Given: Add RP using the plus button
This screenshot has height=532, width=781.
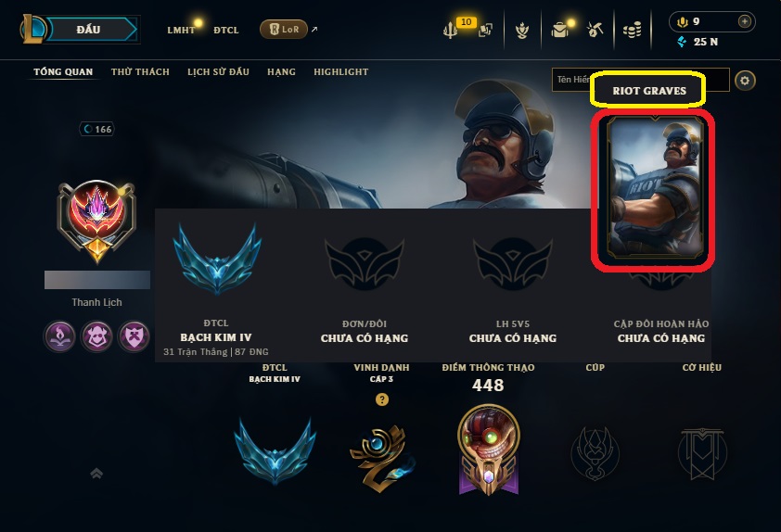Looking at the screenshot, I should click(744, 21).
